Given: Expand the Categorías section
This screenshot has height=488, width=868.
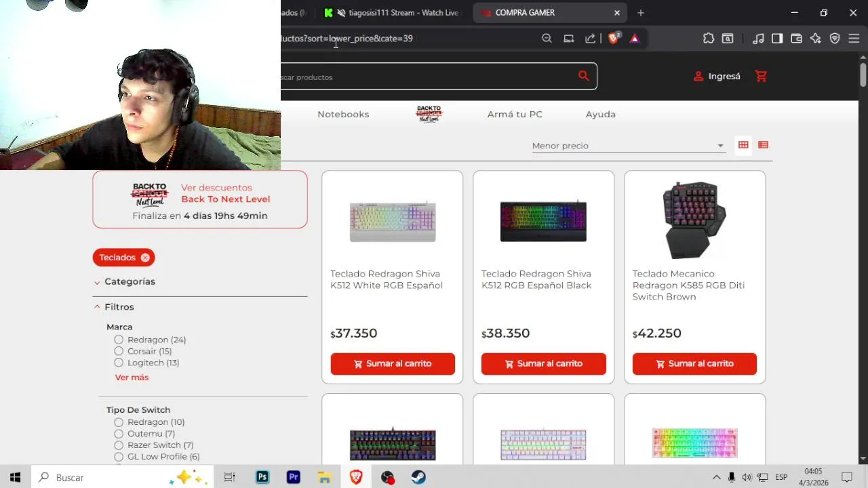Looking at the screenshot, I should pyautogui.click(x=125, y=281).
